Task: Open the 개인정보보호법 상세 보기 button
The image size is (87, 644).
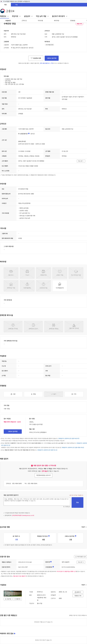Action: coord(43,475)
